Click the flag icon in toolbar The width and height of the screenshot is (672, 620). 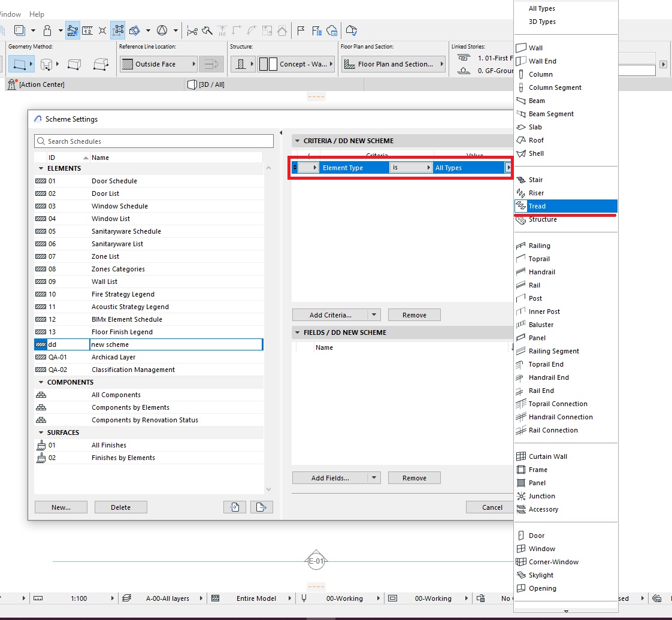pos(301,31)
